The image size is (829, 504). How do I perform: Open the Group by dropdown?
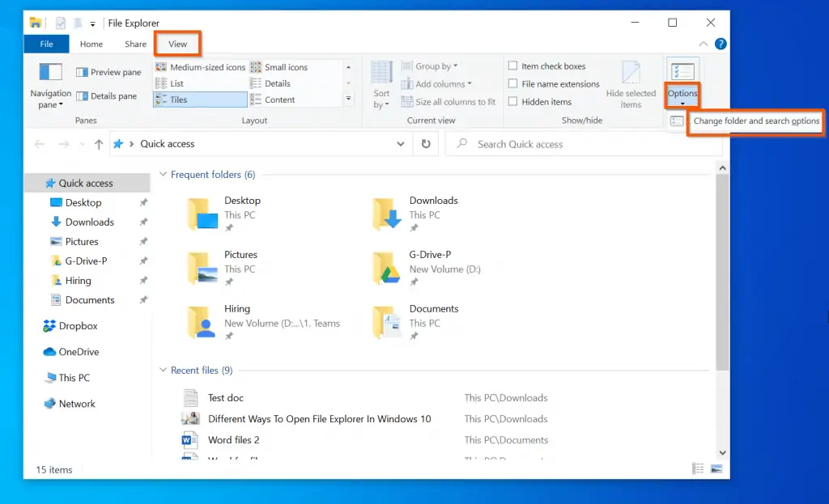point(429,66)
